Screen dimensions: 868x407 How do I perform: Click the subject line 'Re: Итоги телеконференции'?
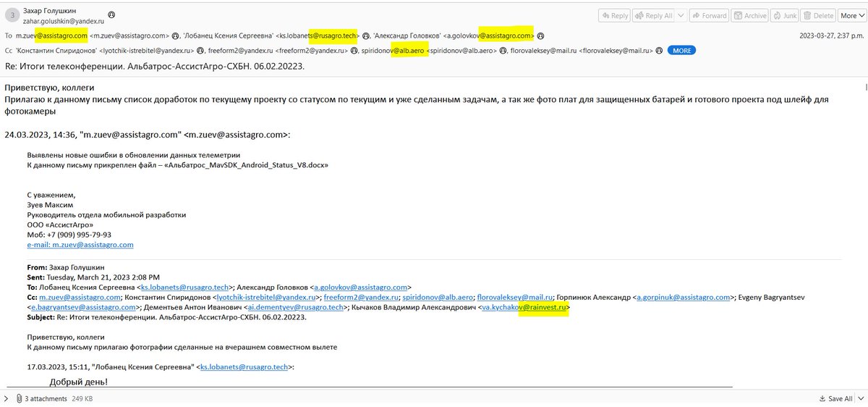155,66
